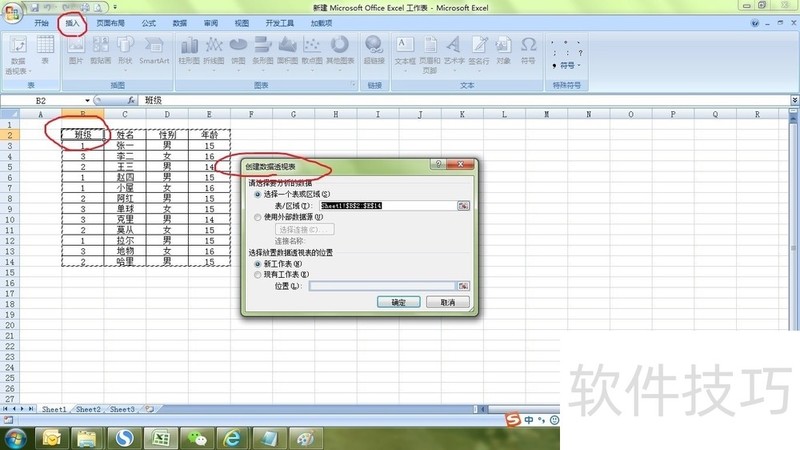This screenshot has width=800, height=450.
Task: Switch to Sheet2 worksheet tab
Action: [88, 409]
